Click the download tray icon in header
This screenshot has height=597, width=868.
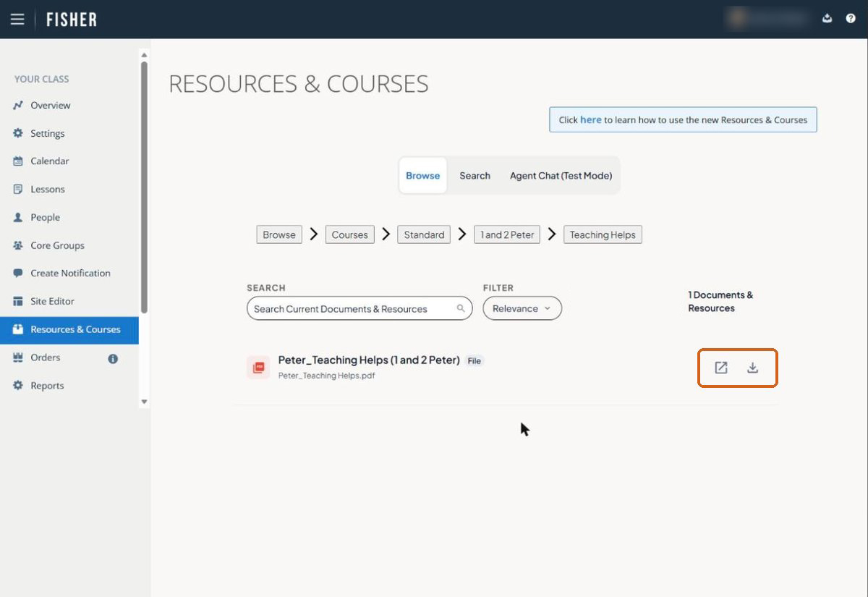[x=827, y=19]
